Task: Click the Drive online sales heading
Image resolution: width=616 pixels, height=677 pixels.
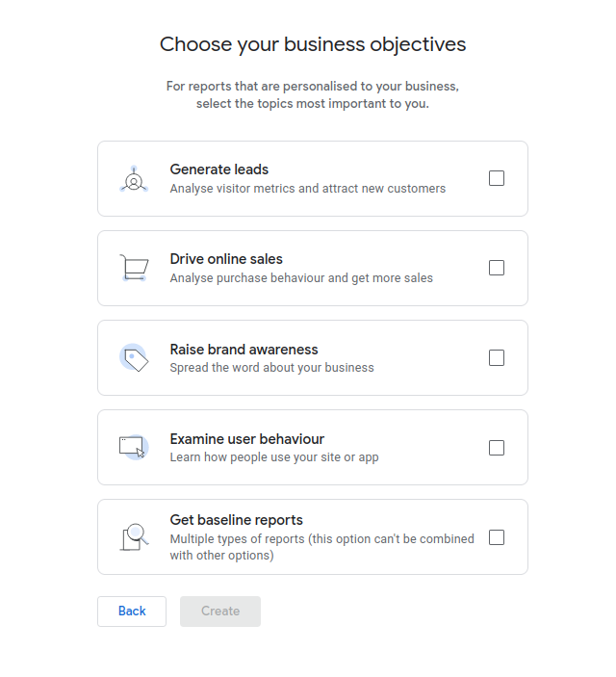Action: click(x=226, y=259)
